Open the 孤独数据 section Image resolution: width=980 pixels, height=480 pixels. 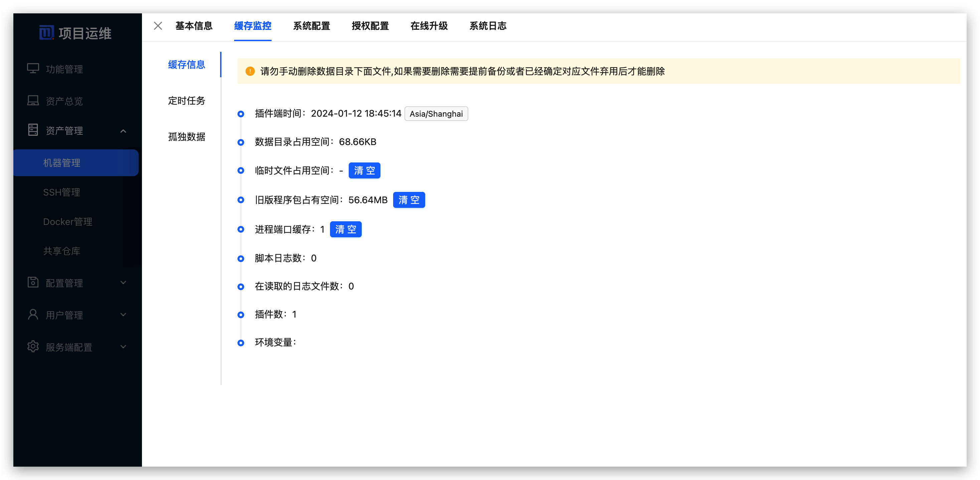click(x=187, y=137)
